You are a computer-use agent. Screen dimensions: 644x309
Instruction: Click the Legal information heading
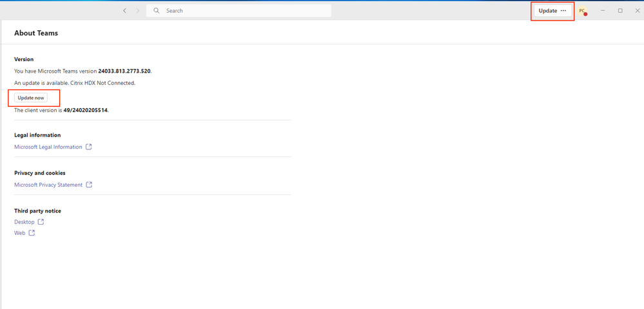37,135
